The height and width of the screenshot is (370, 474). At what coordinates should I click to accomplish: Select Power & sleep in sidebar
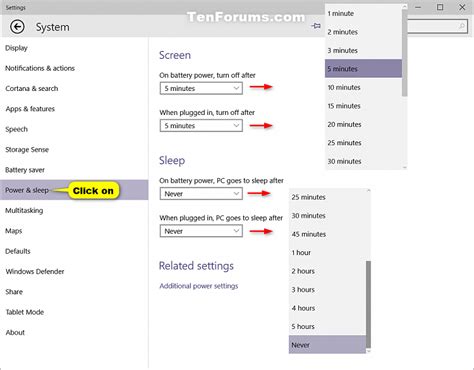74,190
